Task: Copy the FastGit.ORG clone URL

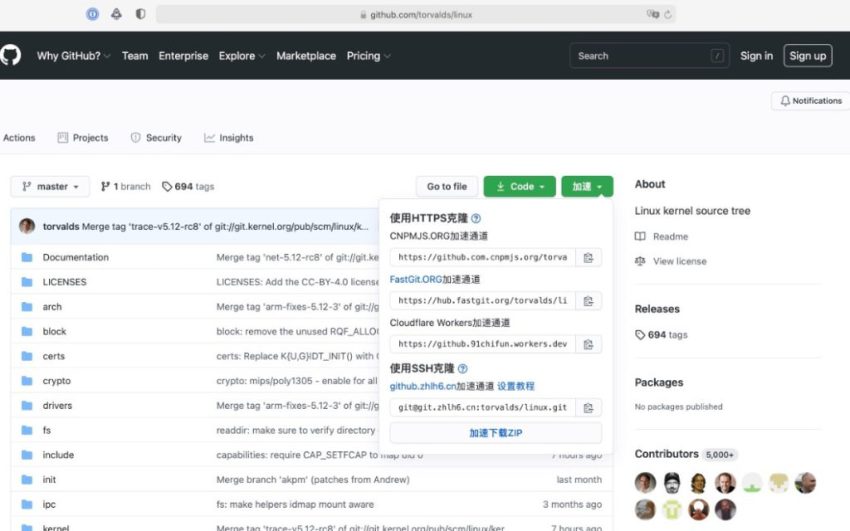Action: [588, 301]
